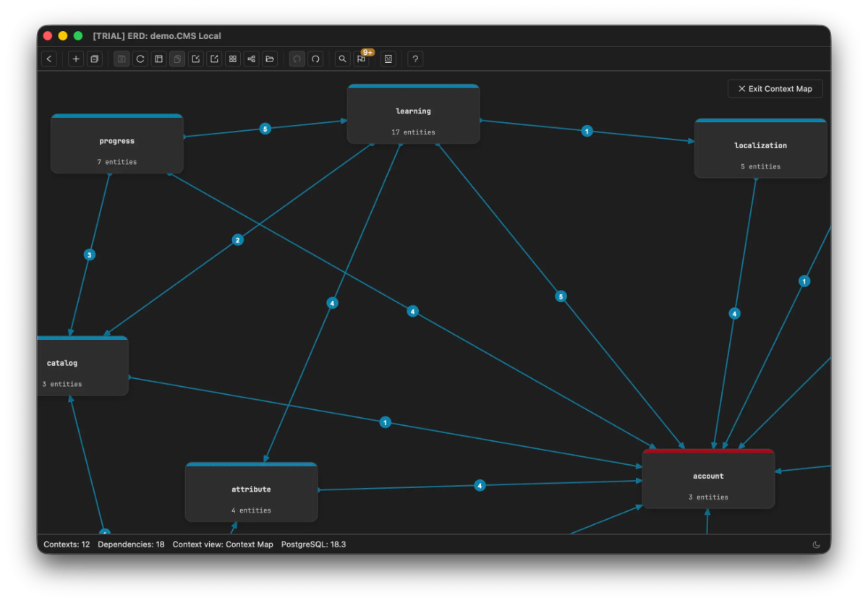Select the learning context node

click(413, 114)
